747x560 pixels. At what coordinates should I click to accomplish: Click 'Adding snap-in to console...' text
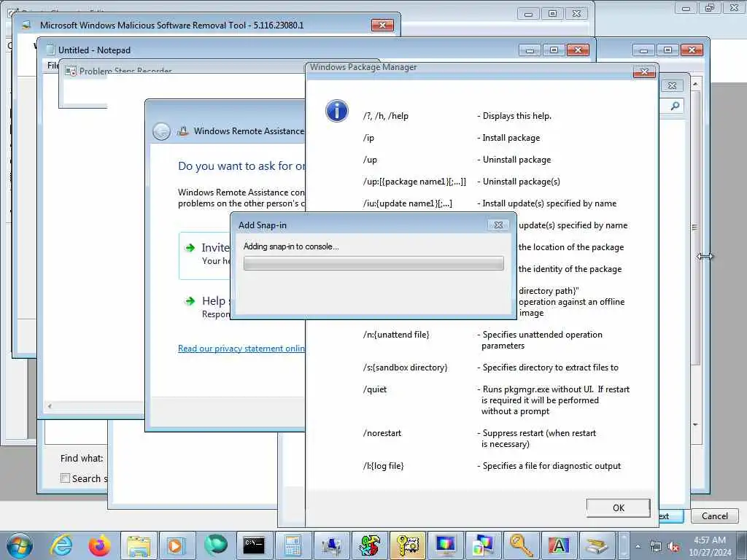pos(291,246)
